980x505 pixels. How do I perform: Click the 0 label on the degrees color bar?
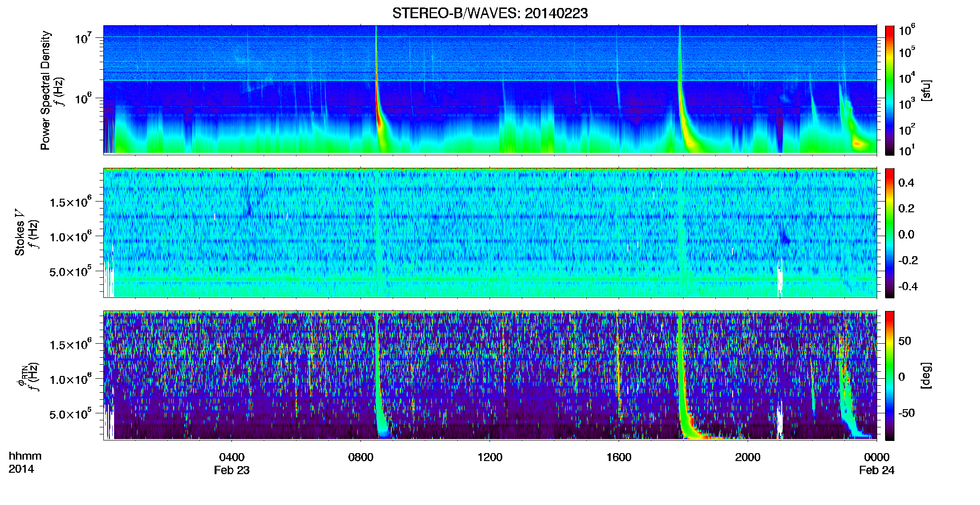coord(901,377)
